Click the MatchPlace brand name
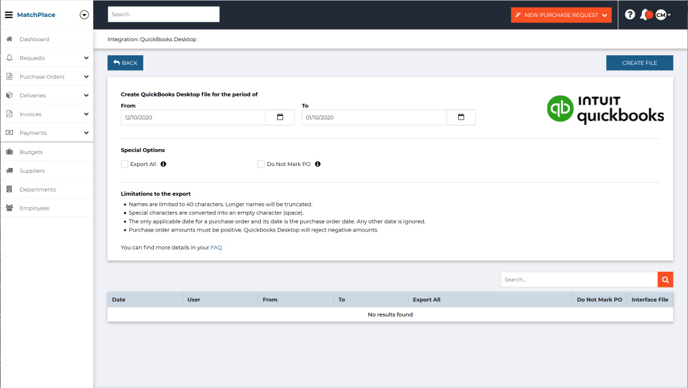The width and height of the screenshot is (688, 388). (x=36, y=15)
